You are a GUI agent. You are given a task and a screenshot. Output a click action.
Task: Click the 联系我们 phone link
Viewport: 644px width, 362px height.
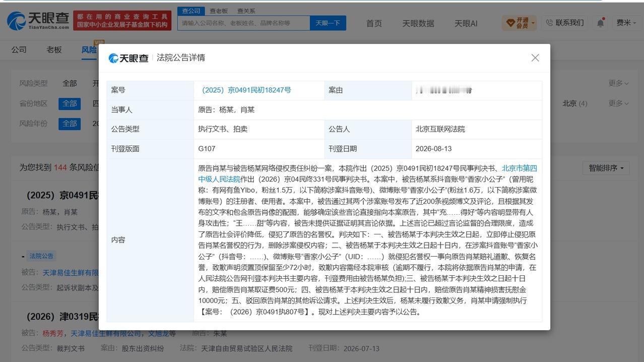[564, 23]
